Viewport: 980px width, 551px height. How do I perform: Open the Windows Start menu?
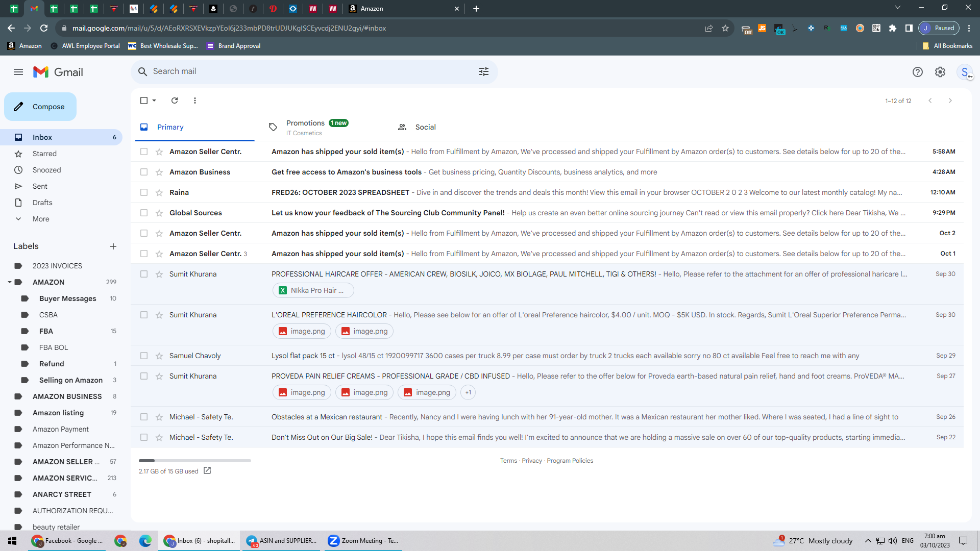pyautogui.click(x=12, y=541)
